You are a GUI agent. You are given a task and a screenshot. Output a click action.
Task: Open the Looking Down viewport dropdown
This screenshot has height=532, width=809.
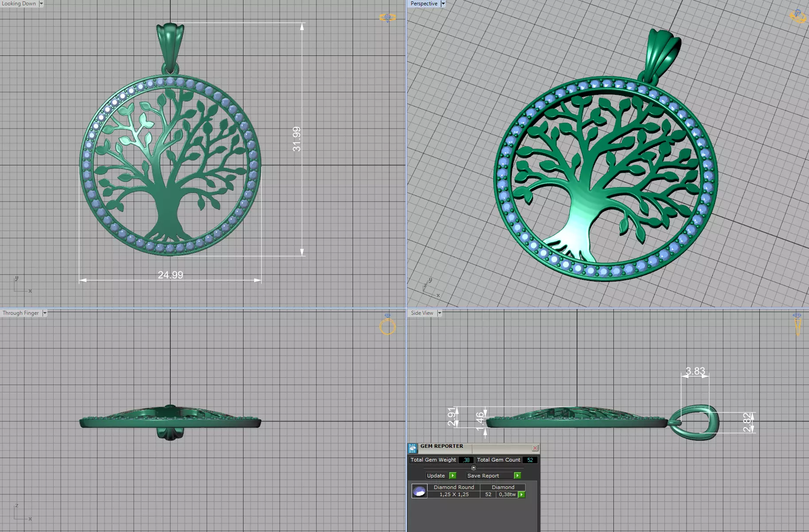[41, 4]
